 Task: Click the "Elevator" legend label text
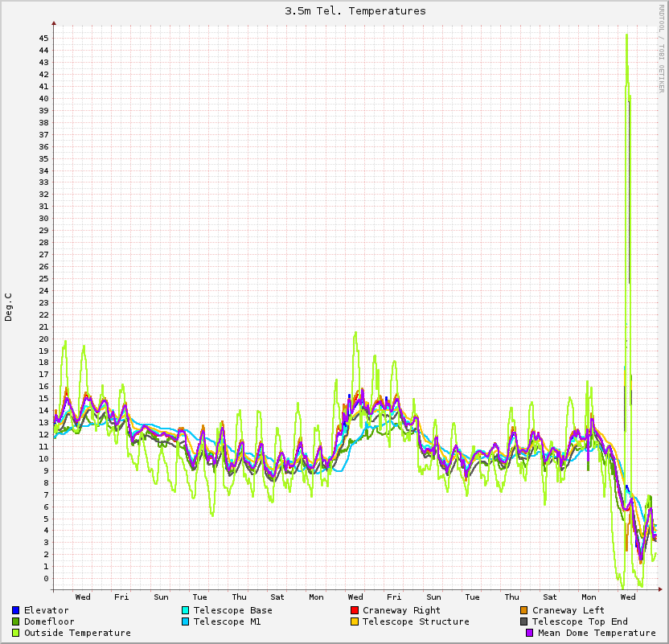[x=46, y=610]
